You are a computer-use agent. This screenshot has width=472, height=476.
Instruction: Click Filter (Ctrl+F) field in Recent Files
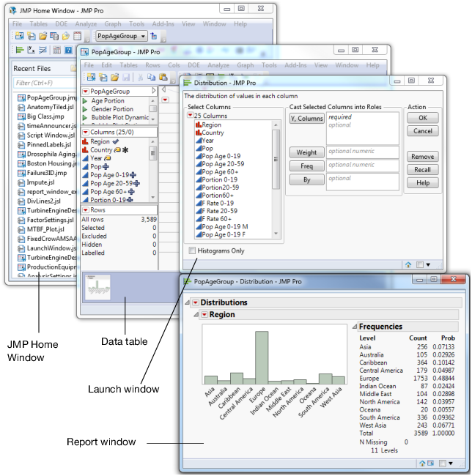45,83
